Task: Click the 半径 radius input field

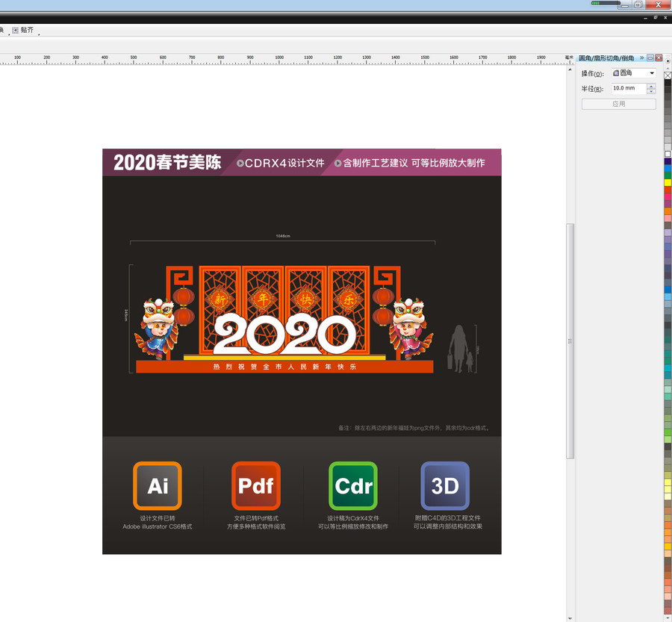Action: pyautogui.click(x=629, y=88)
